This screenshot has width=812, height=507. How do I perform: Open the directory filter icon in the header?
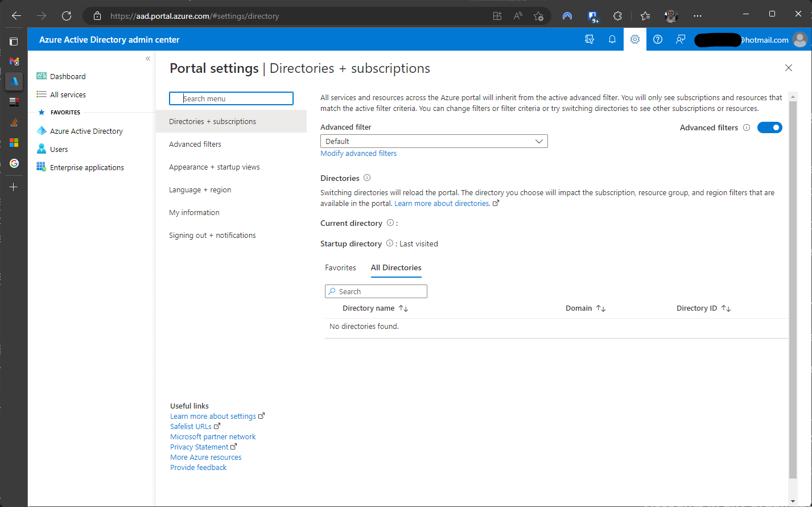click(590, 40)
